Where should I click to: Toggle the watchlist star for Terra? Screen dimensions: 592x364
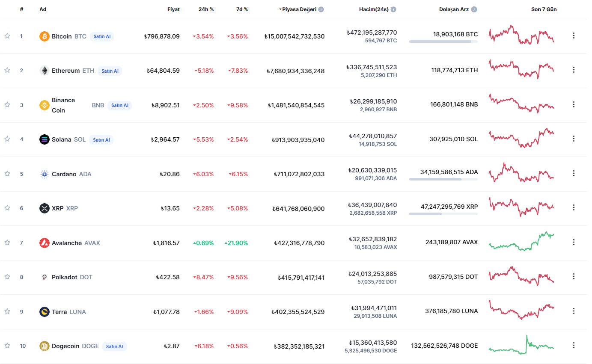point(7,311)
